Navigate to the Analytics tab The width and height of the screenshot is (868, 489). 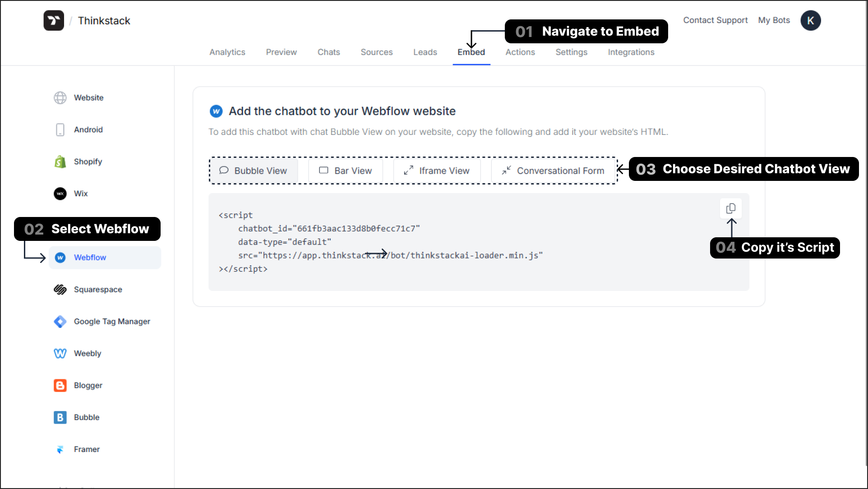pos(227,52)
